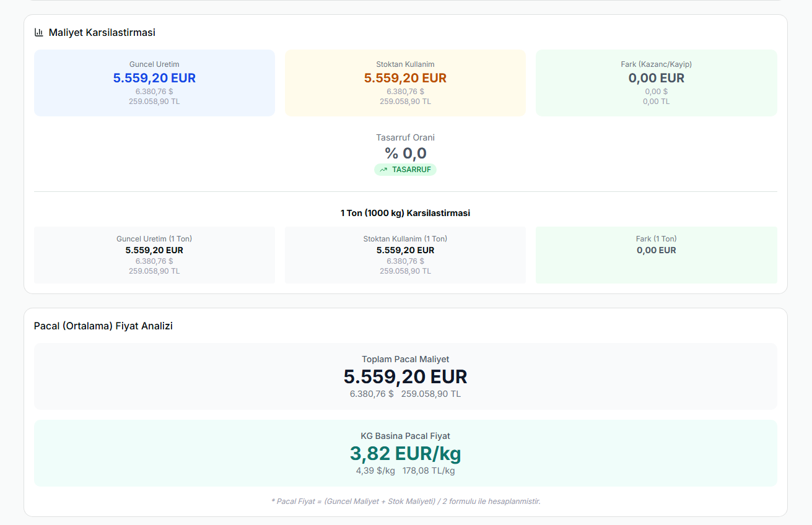This screenshot has height=525, width=812.
Task: Select the green TASARRUF badge label
Action: pyautogui.click(x=411, y=170)
